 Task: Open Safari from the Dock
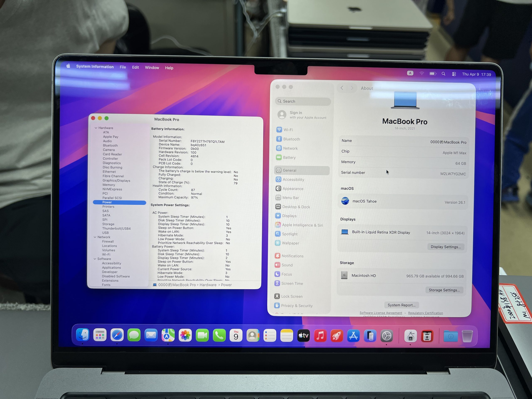pos(117,335)
